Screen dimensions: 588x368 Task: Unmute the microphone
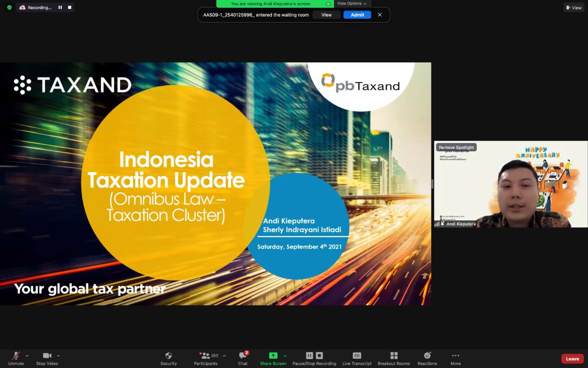point(16,358)
